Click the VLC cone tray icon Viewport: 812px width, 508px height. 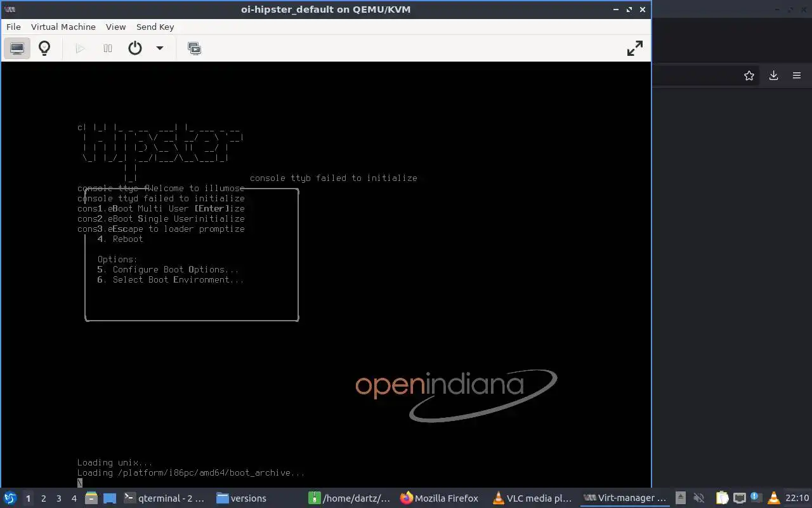coord(773,498)
